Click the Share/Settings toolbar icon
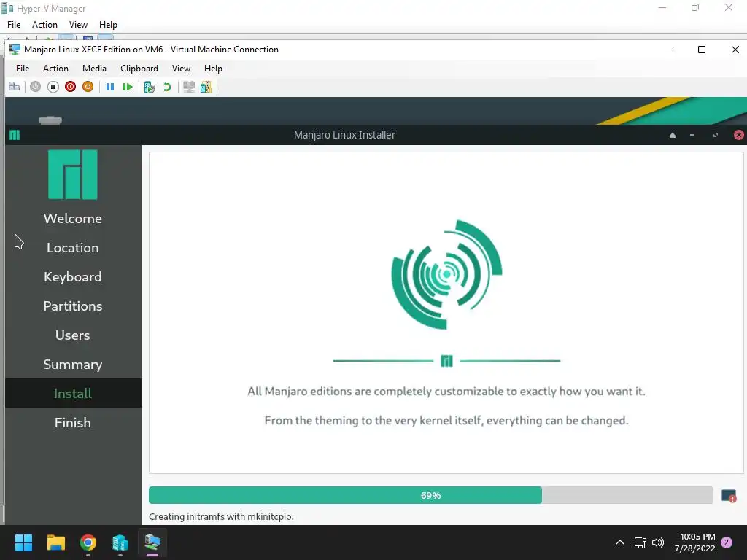The height and width of the screenshot is (560, 747). click(x=206, y=87)
